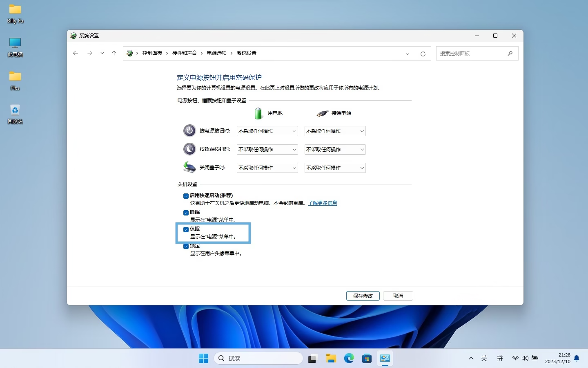Viewport: 588px width, 368px height.
Task: Open File Explorer from taskbar
Action: pos(331,359)
